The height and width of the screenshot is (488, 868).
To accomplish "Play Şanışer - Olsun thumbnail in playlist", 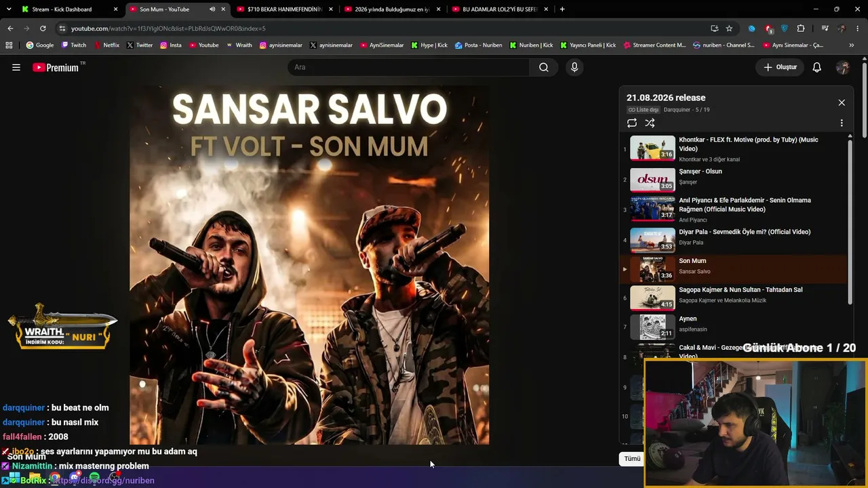I will tap(652, 180).
